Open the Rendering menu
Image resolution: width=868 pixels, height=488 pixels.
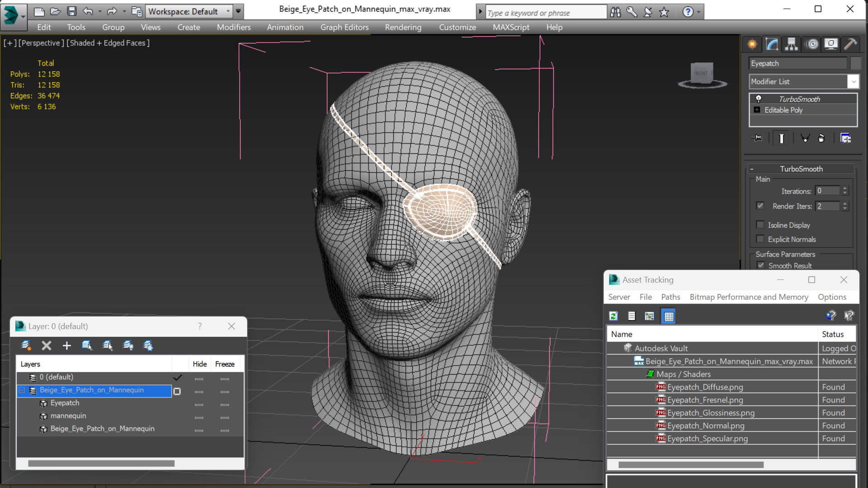[x=403, y=27]
